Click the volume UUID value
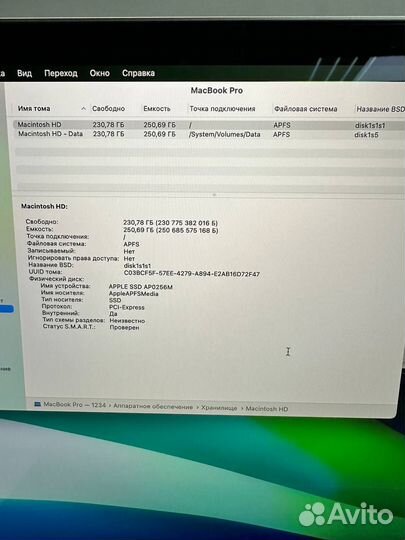Image resolution: width=405 pixels, height=540 pixels. 192,274
